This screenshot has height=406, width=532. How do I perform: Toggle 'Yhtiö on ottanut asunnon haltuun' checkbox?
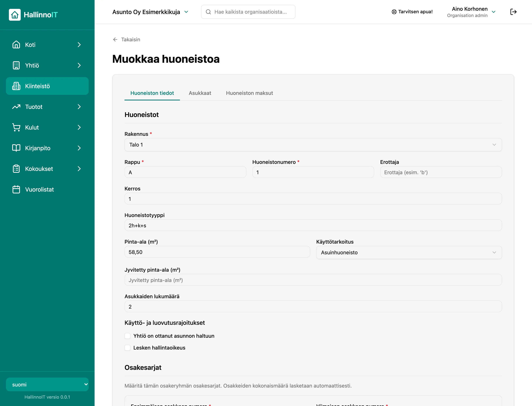127,336
